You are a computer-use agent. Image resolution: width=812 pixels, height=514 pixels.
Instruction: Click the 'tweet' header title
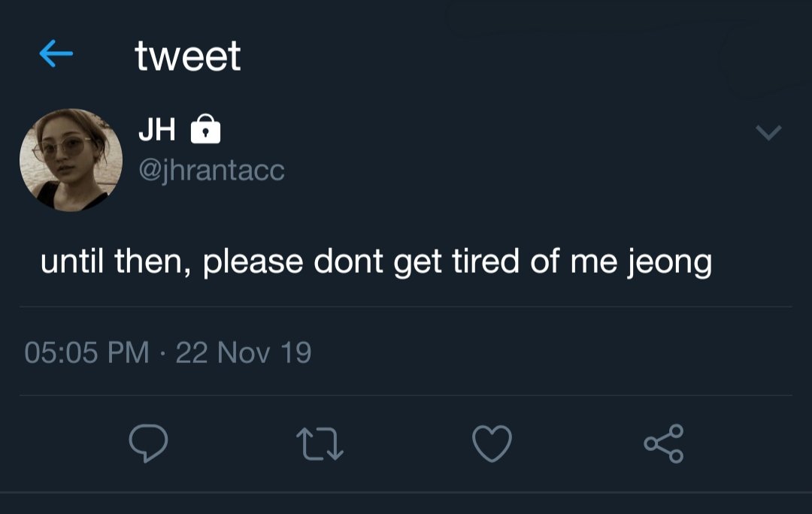[188, 56]
